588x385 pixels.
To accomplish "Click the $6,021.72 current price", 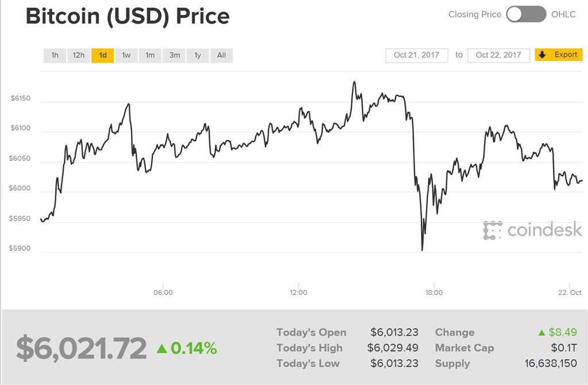I will (81, 348).
